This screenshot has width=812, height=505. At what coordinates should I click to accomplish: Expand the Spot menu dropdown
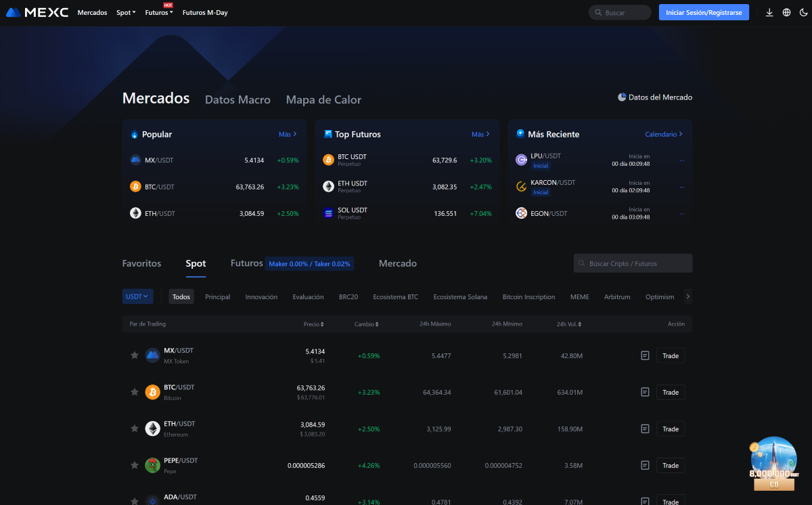126,12
